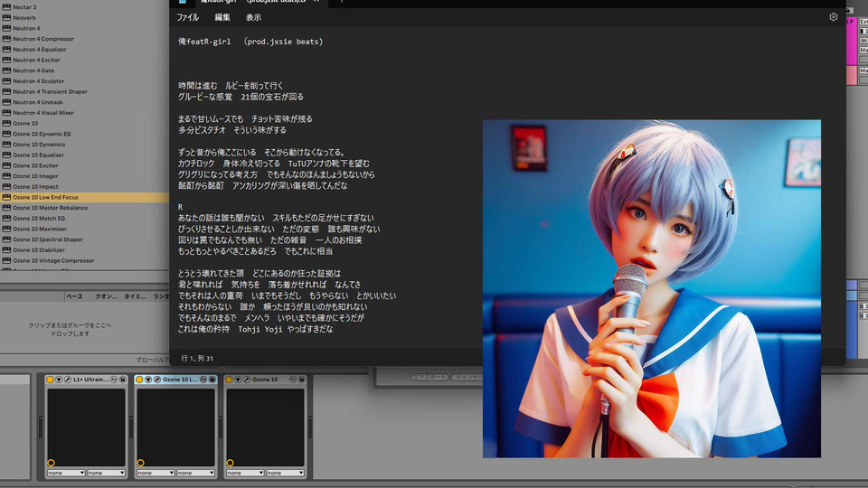868x488 pixels.
Task: Save preset of the Ozone 10 device
Action: click(x=302, y=380)
